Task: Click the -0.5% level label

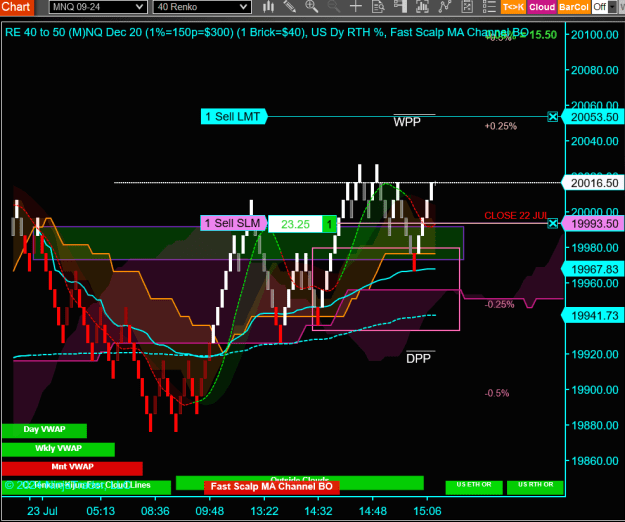Action: (497, 393)
